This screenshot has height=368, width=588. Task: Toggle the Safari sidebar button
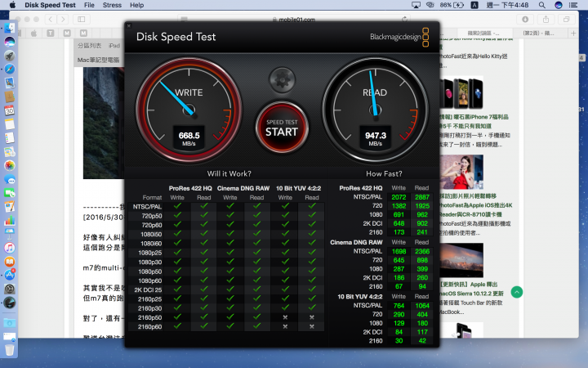point(82,19)
